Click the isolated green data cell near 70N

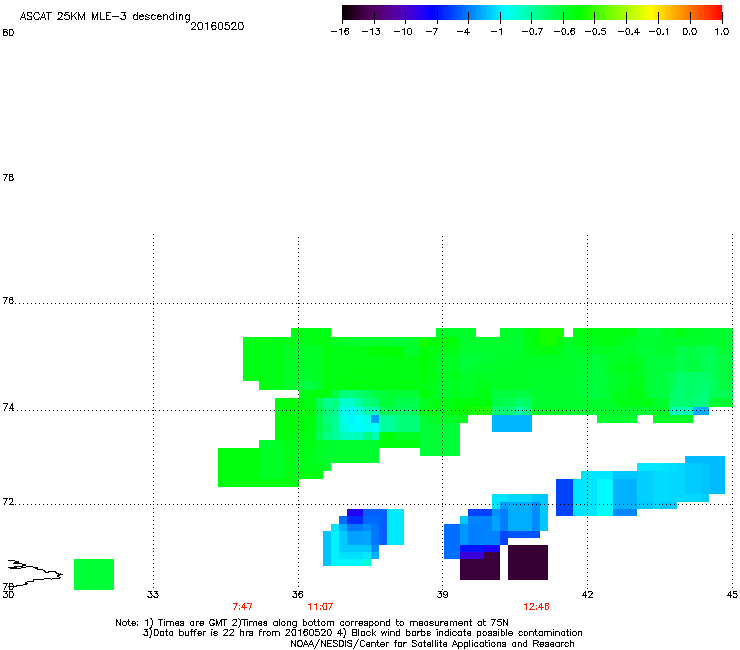coord(94,574)
